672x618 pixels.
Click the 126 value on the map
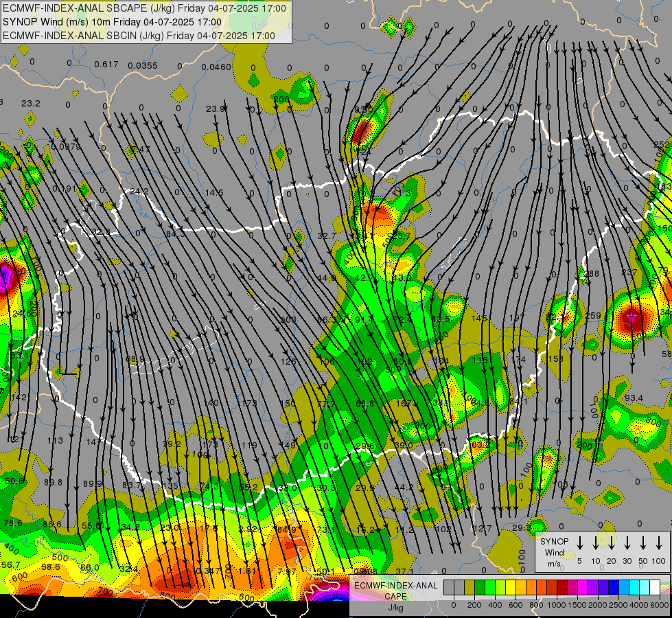(x=288, y=361)
